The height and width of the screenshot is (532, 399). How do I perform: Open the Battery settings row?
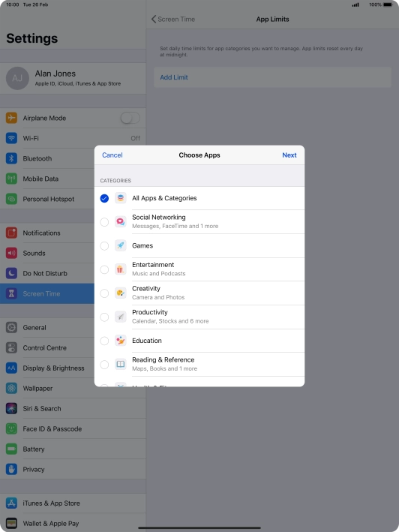coord(73,449)
